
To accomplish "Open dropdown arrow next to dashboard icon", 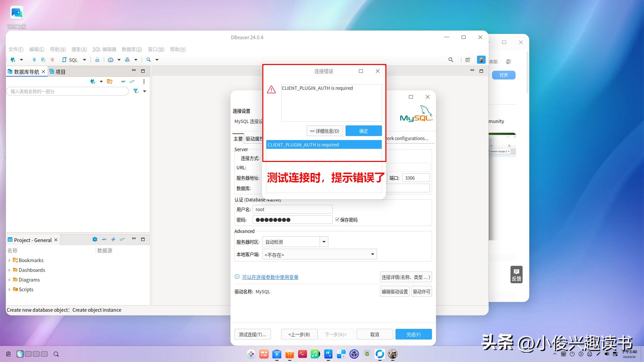I will pos(119,60).
